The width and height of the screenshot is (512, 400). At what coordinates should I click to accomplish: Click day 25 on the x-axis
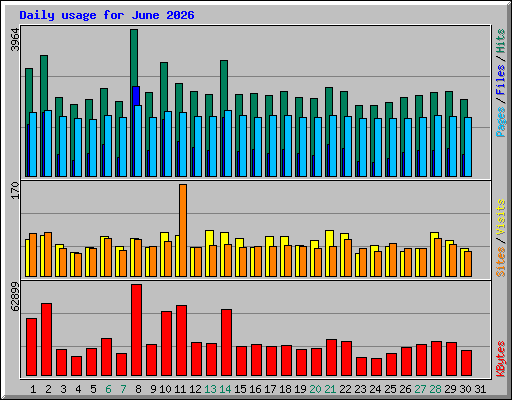pos(390,389)
